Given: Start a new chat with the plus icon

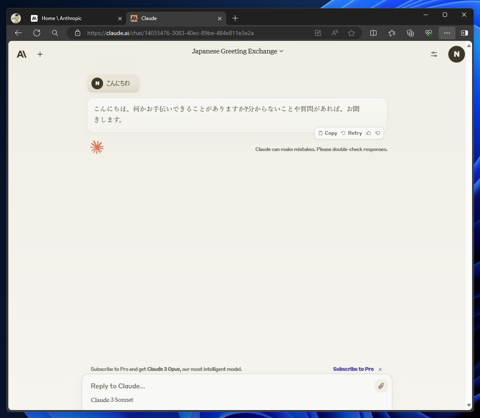Looking at the screenshot, I should click(x=40, y=54).
